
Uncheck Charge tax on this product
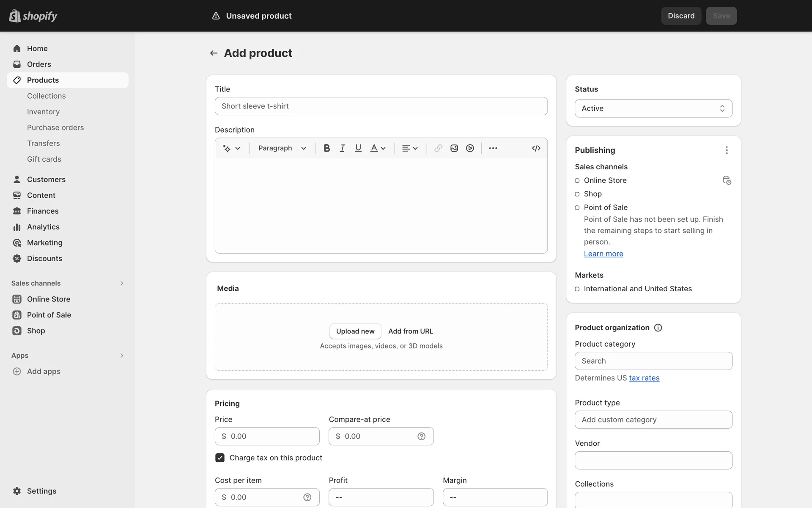220,458
